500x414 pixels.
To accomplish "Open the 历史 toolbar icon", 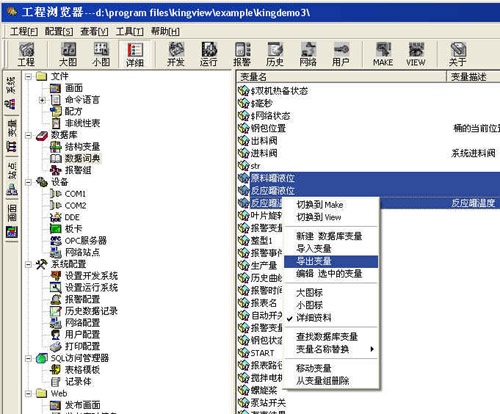I will pyautogui.click(x=275, y=54).
